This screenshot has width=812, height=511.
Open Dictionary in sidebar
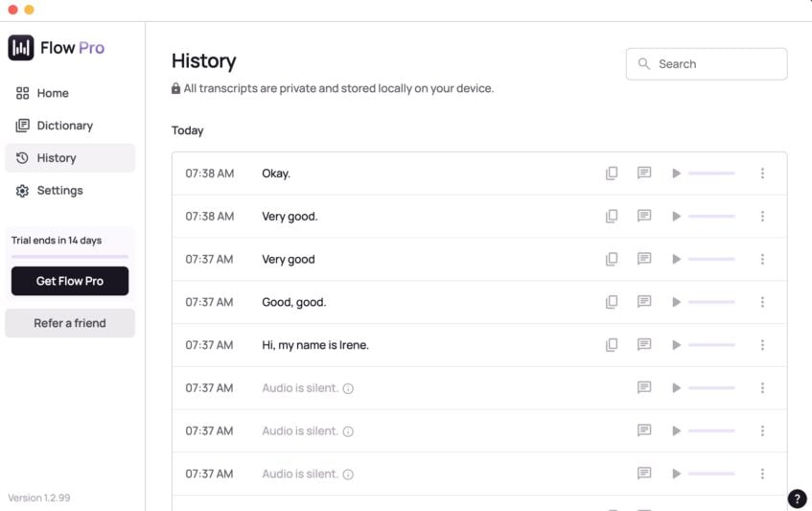point(70,126)
